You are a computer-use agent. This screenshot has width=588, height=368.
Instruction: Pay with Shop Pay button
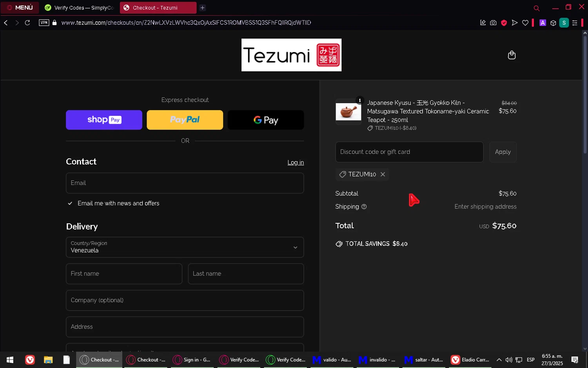point(104,120)
